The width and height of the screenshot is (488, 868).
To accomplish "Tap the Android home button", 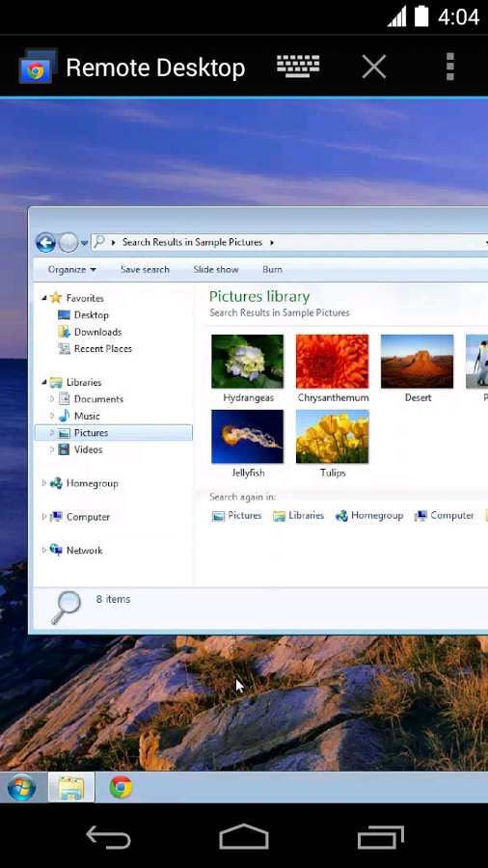I will click(x=243, y=836).
